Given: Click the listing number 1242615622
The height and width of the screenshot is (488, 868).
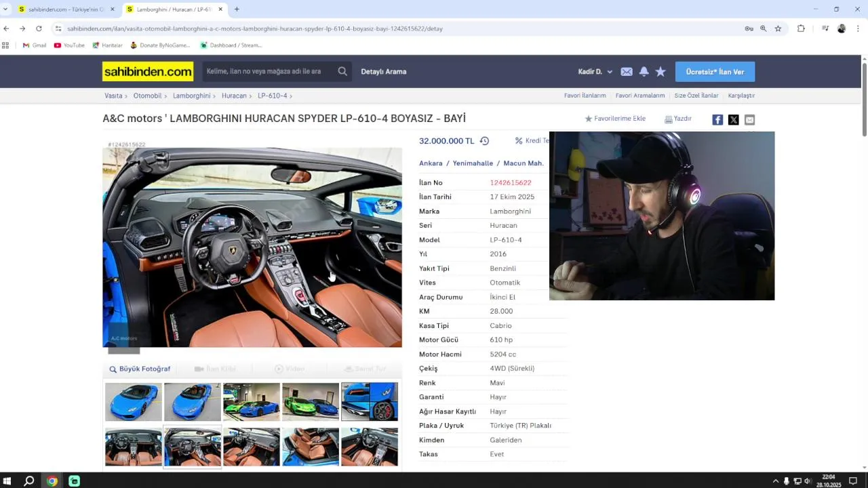Looking at the screenshot, I should click(511, 182).
